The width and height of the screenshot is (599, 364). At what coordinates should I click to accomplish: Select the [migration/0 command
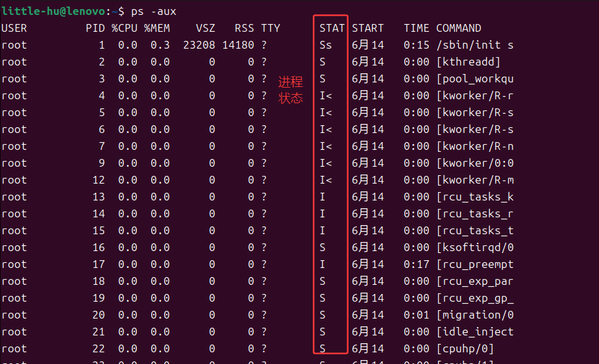tap(475, 315)
